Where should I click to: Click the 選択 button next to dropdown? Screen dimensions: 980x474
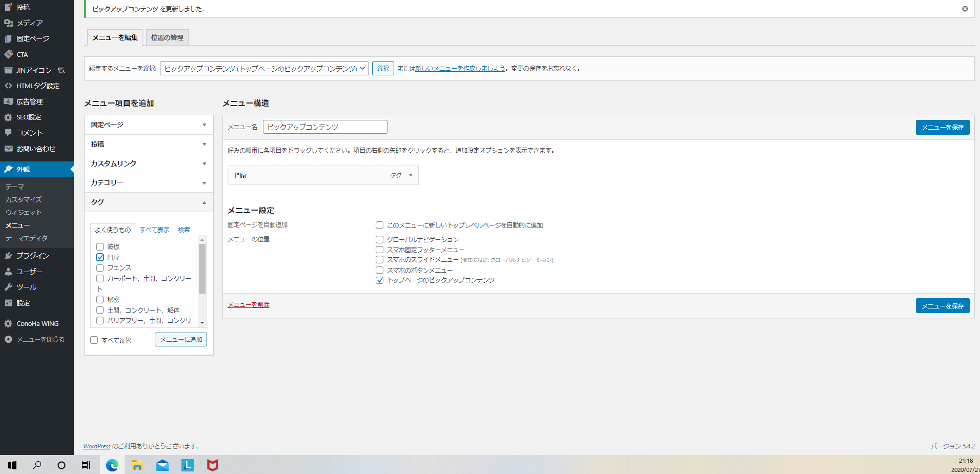[x=383, y=68]
